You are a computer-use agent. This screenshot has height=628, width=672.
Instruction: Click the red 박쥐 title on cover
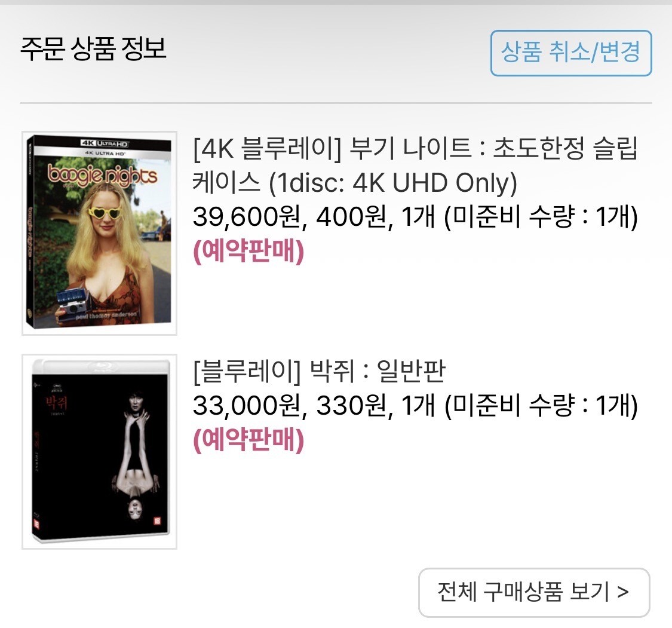[x=57, y=402]
